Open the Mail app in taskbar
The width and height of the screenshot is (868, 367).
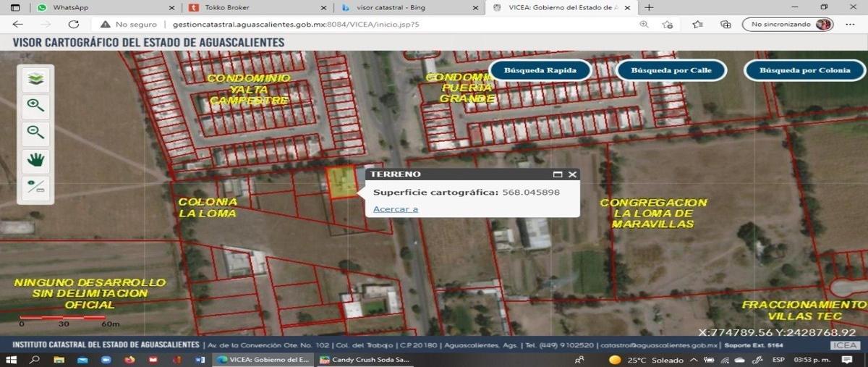click(x=82, y=360)
